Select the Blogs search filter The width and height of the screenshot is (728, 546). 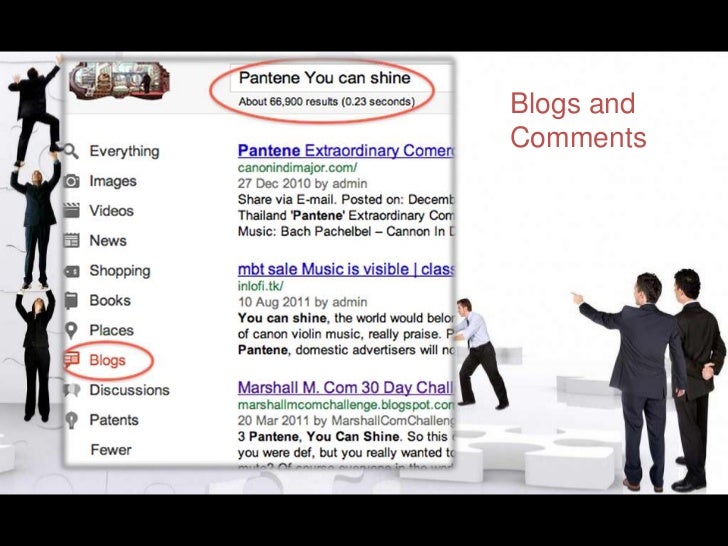[107, 360]
